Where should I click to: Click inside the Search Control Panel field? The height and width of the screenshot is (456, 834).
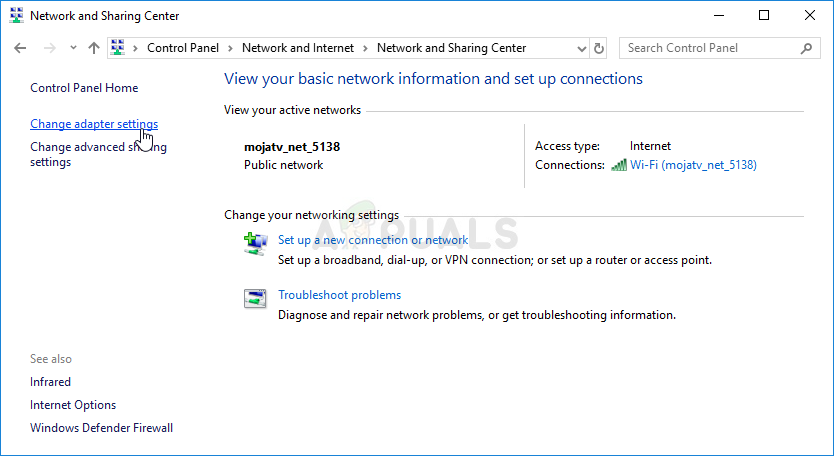[x=708, y=48]
